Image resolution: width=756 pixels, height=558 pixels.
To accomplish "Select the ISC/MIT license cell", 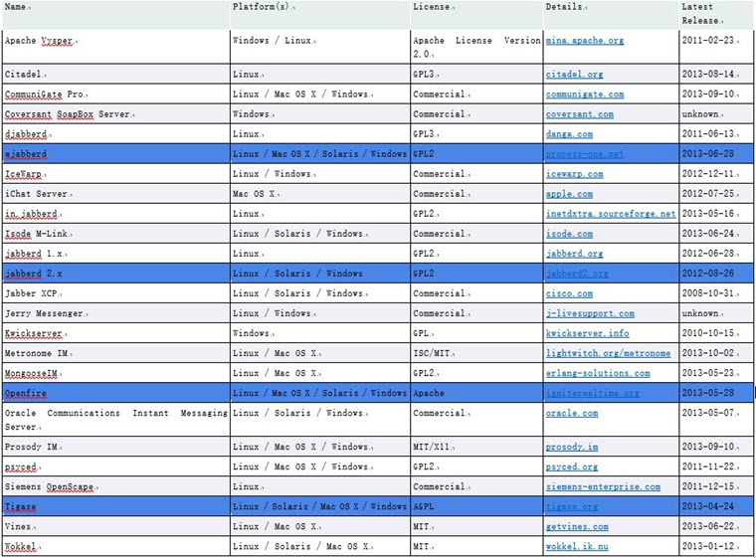I will 476,353.
